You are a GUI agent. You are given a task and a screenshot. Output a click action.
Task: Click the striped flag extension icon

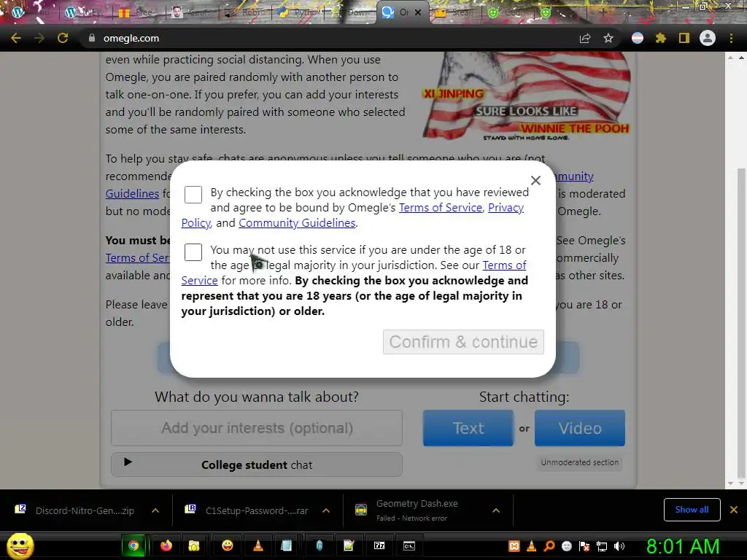(x=638, y=38)
